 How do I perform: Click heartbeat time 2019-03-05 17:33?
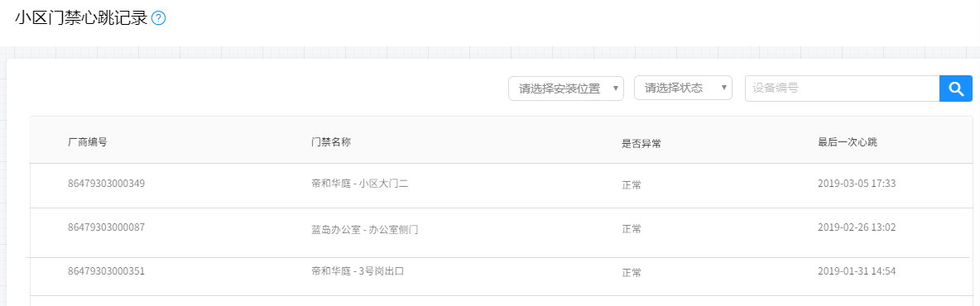pos(857,184)
